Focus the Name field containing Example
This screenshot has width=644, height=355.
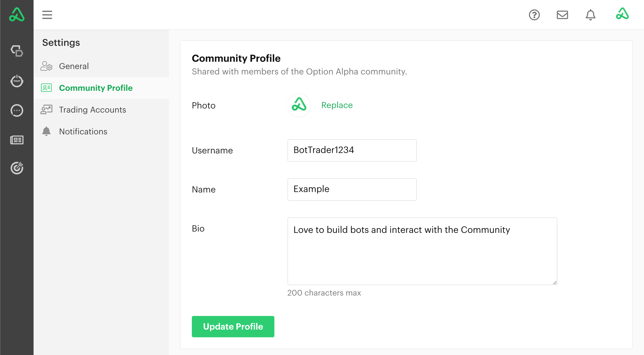(x=352, y=189)
